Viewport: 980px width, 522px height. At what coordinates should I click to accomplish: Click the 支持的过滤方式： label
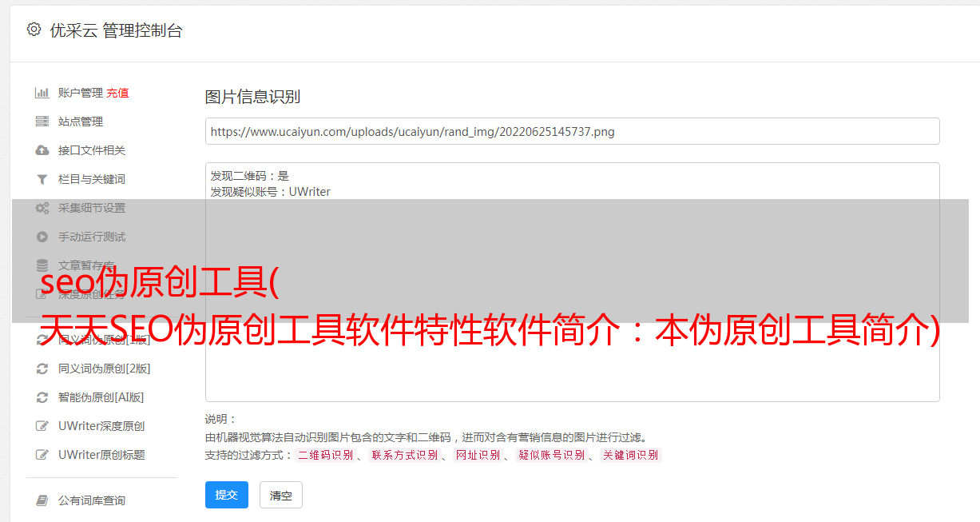click(x=249, y=455)
